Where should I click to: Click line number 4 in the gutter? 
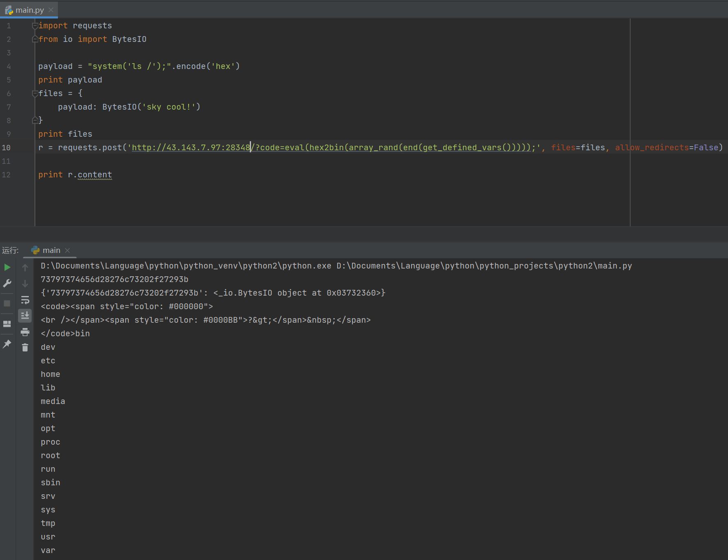(9, 67)
